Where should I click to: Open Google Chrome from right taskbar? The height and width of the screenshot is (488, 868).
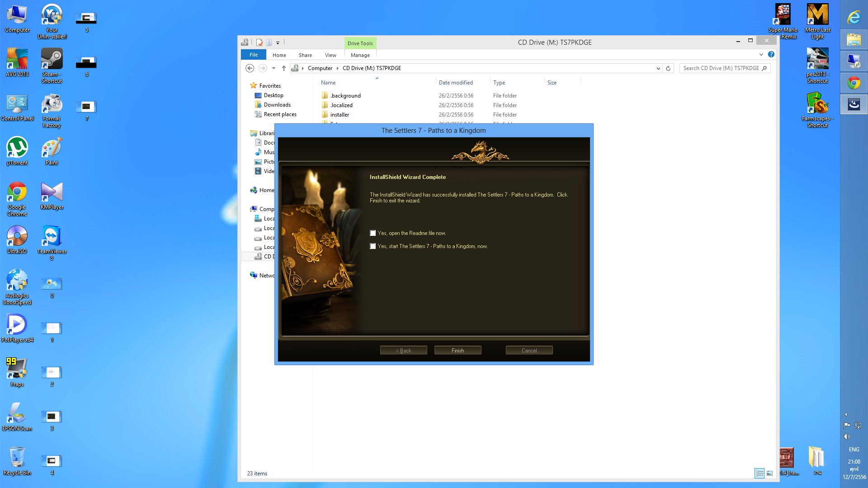point(854,83)
